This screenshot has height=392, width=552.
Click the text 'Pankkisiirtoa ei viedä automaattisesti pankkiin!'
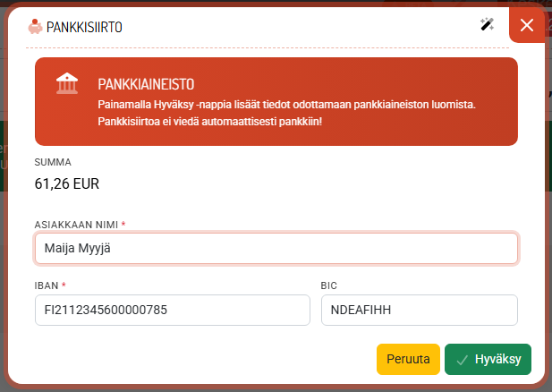[210, 122]
